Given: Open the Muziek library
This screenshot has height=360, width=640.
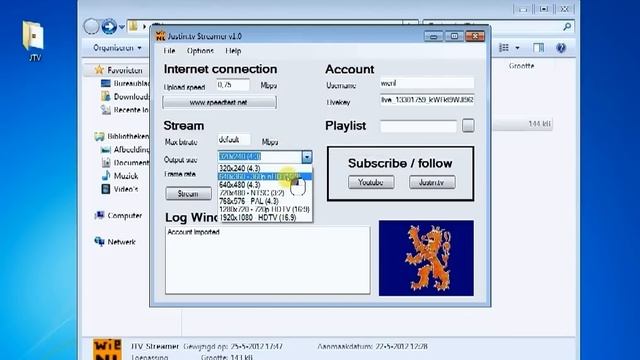Looking at the screenshot, I should coord(126,176).
